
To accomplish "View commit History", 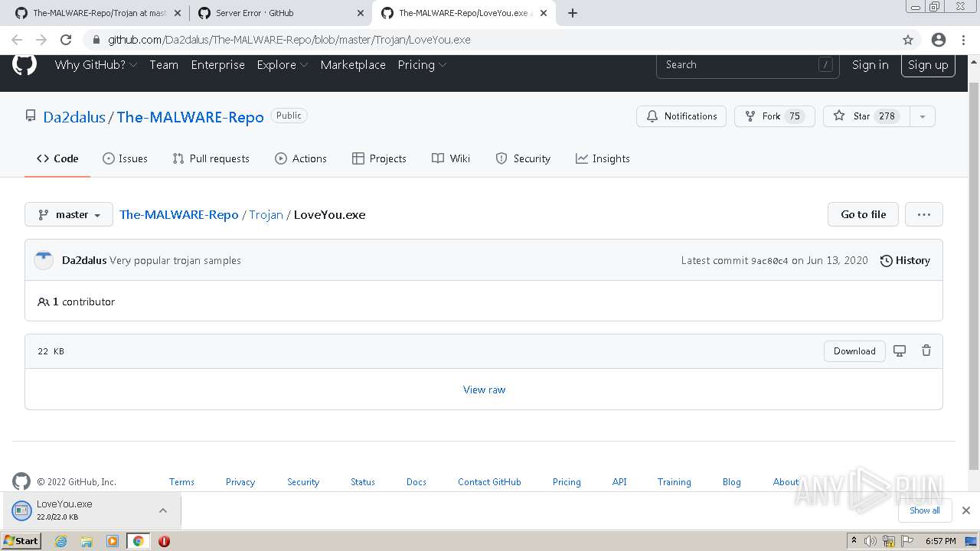I will pyautogui.click(x=905, y=260).
